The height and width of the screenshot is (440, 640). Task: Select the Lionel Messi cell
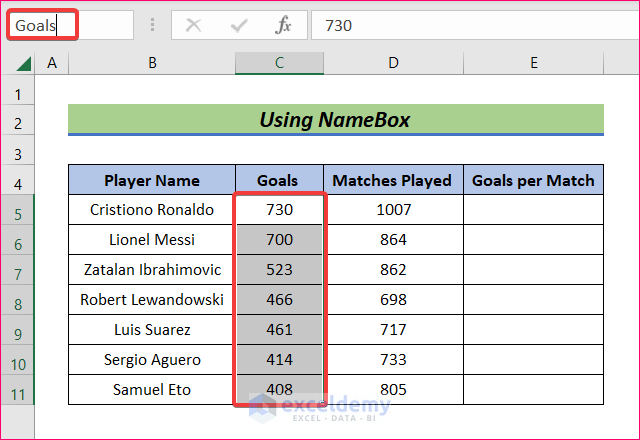click(152, 240)
